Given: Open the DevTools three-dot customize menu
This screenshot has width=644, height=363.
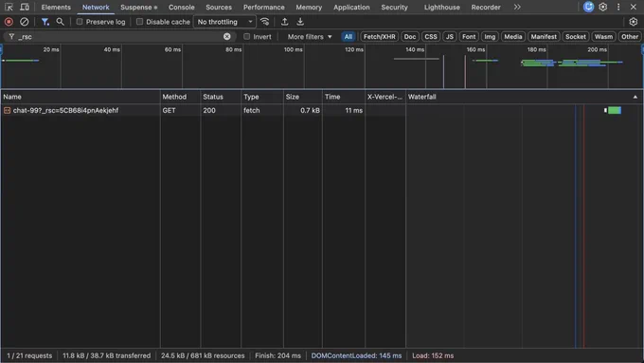Looking at the screenshot, I should [618, 7].
